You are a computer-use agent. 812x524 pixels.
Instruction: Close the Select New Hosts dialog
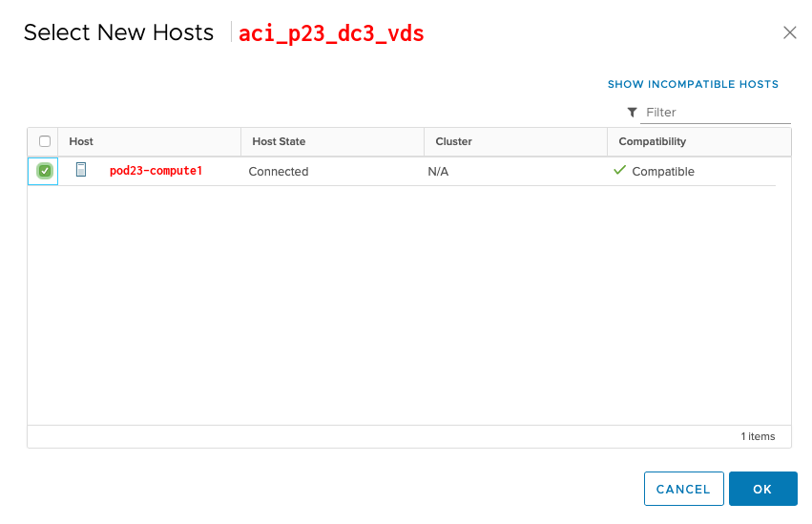[789, 32]
